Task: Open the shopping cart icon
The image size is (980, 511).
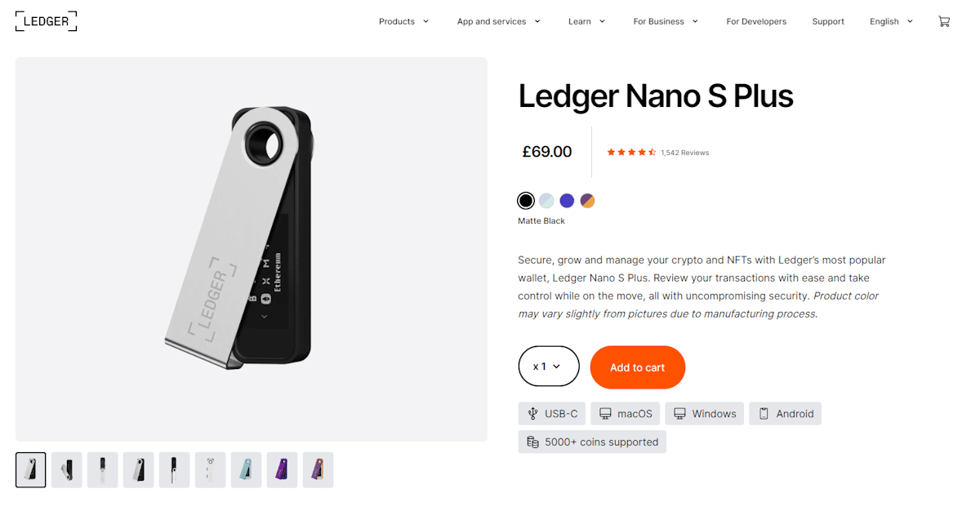Action: (x=944, y=21)
